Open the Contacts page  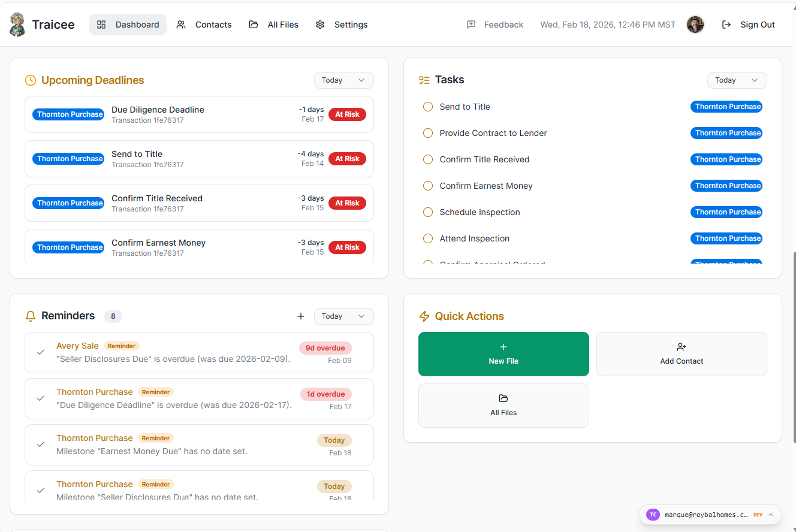pyautogui.click(x=204, y=25)
